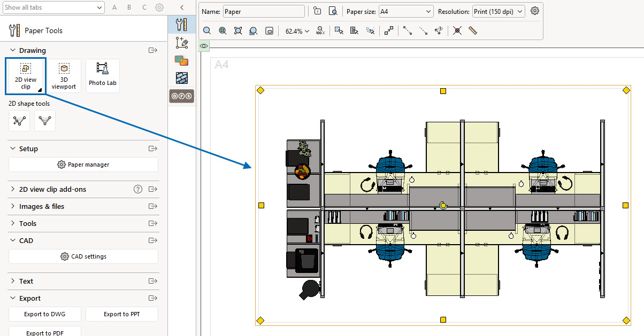
Task: Click the zoom magnifier tool in toolbar
Action: (207, 31)
